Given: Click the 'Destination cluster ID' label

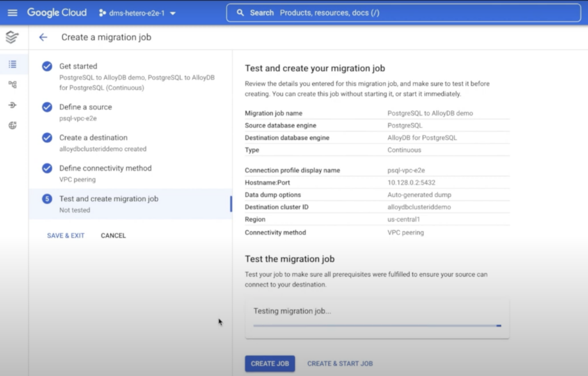Looking at the screenshot, I should click(x=277, y=207).
